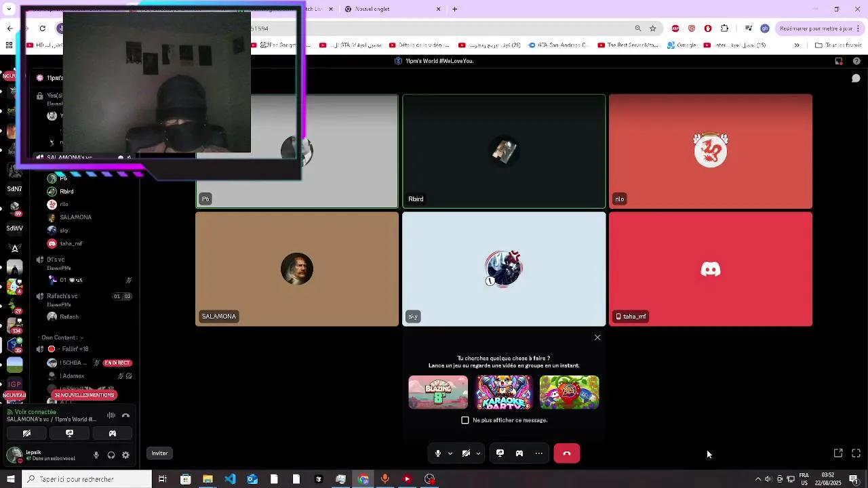Image resolution: width=868 pixels, height=488 pixels.
Task: Select sky in voice member list
Action: [x=88, y=230]
